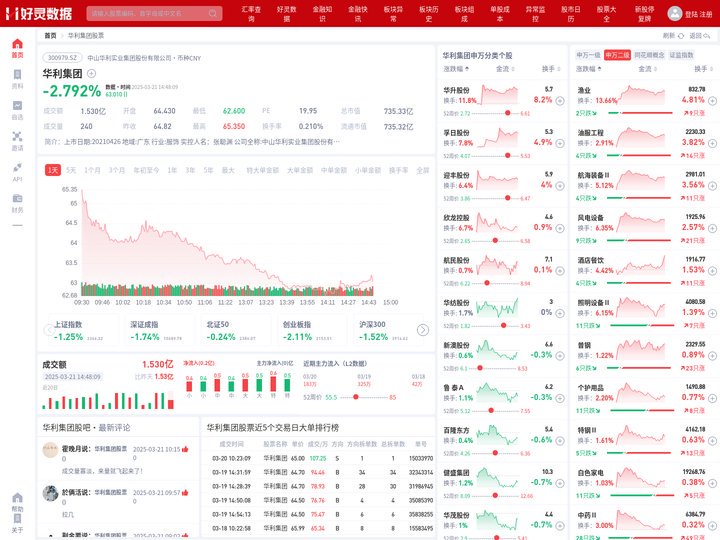Open the 股市日历 top menu

coord(571,14)
